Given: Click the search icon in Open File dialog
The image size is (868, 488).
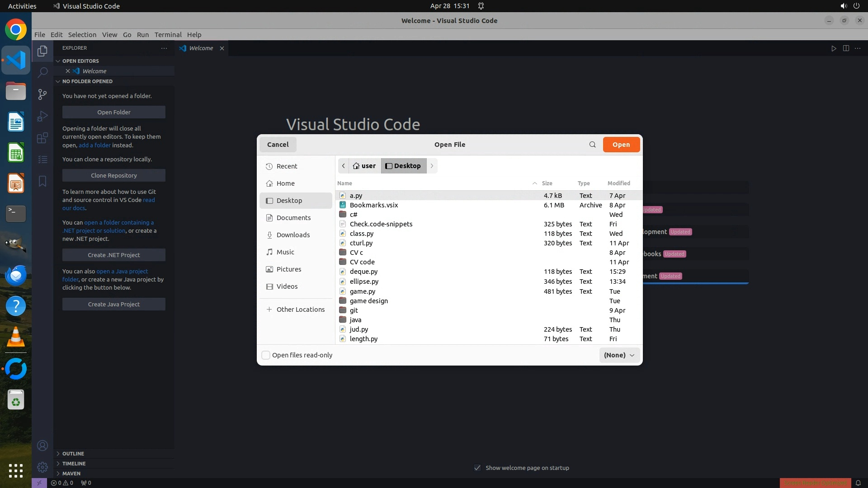Looking at the screenshot, I should click(x=592, y=145).
